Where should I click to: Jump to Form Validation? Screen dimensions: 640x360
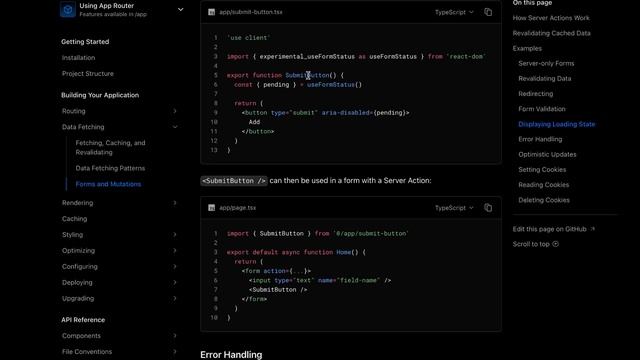(542, 109)
